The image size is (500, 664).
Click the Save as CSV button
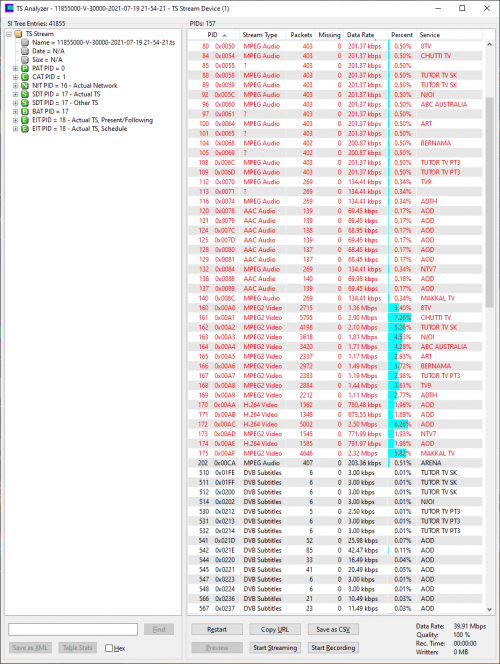[x=333, y=629]
